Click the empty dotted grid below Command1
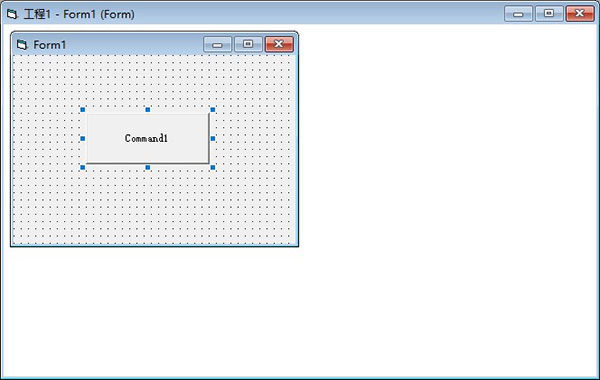The height and width of the screenshot is (380, 600). pos(154,207)
